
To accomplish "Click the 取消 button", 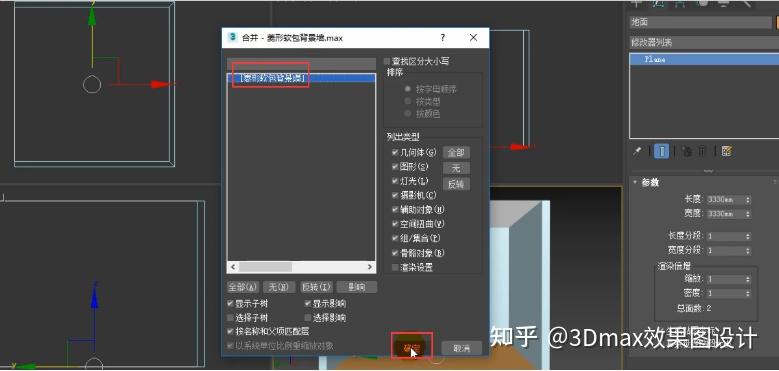I will click(462, 348).
